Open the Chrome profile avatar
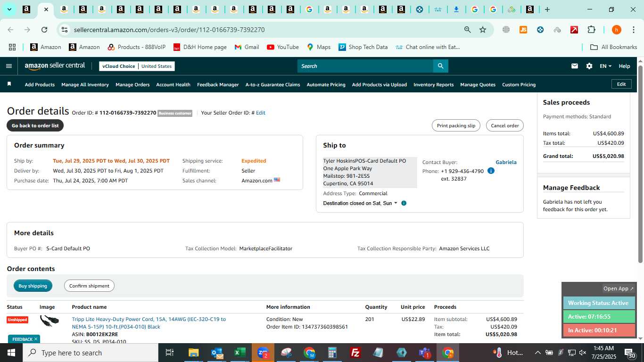Viewport: 644px width, 362px height. coord(616,30)
